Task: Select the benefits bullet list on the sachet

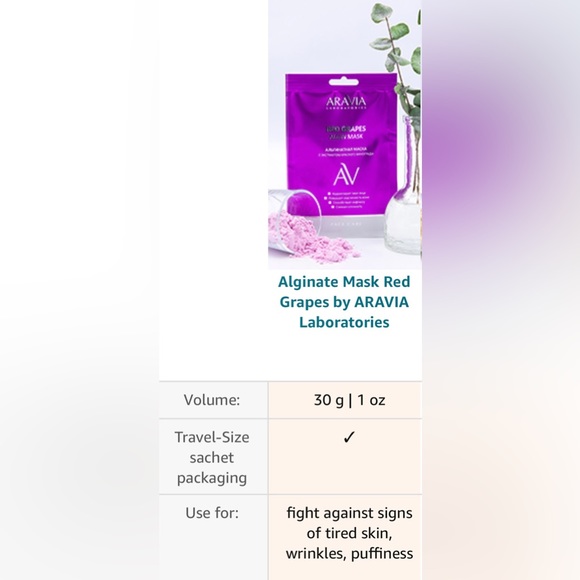Action: 347,200
